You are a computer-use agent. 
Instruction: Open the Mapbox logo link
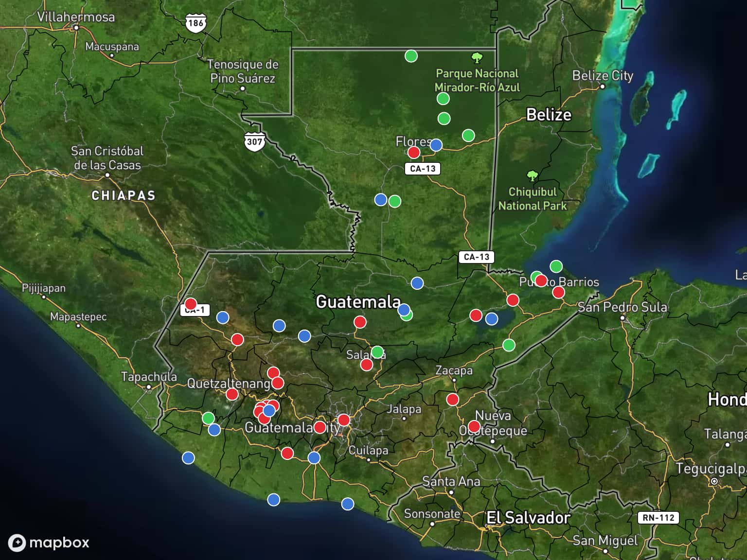click(49, 542)
